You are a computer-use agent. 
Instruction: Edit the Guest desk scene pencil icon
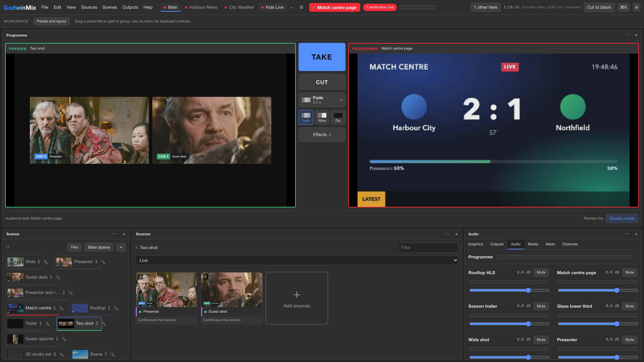(x=58, y=277)
